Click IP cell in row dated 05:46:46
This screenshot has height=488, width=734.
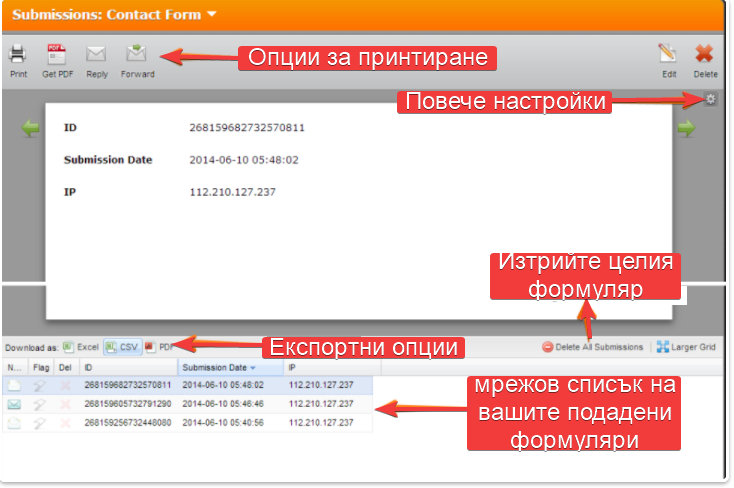pyautogui.click(x=321, y=404)
